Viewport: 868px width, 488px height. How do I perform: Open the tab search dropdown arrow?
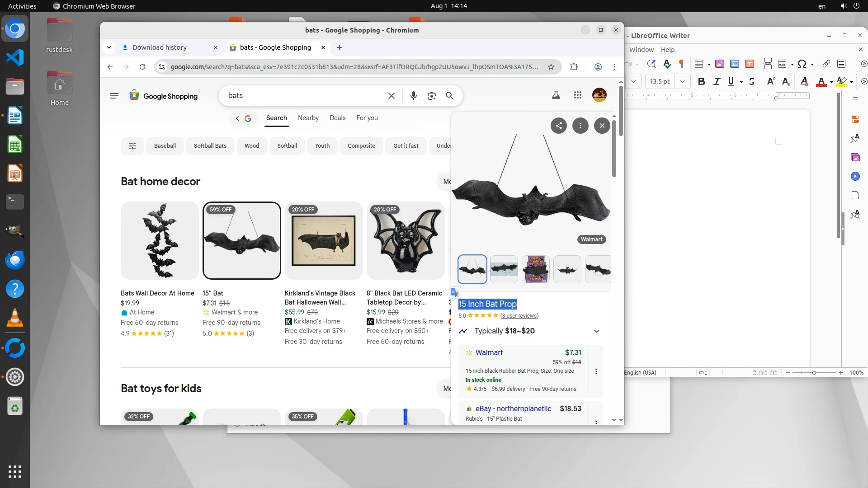[109, 47]
